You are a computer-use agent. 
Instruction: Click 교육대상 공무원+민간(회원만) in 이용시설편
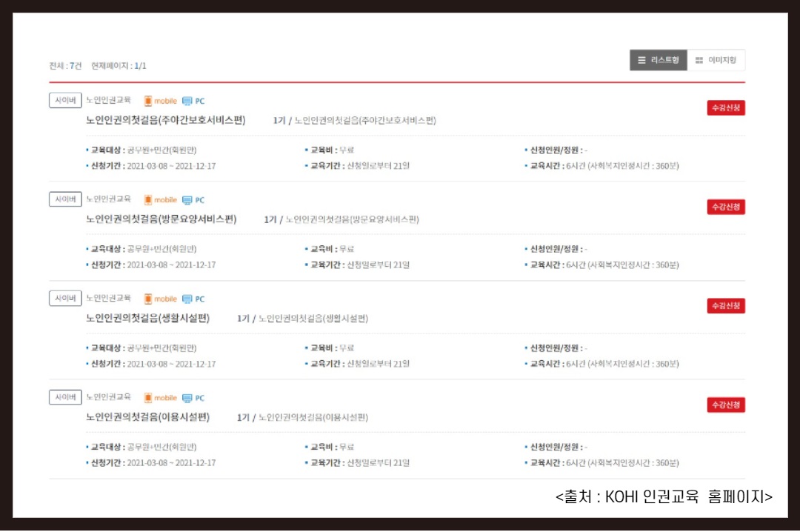pyautogui.click(x=141, y=448)
